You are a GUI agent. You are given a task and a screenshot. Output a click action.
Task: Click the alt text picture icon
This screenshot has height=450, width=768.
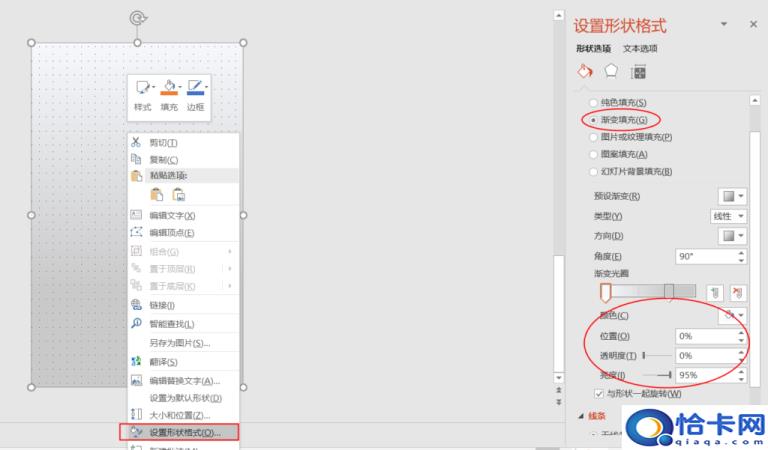click(136, 380)
